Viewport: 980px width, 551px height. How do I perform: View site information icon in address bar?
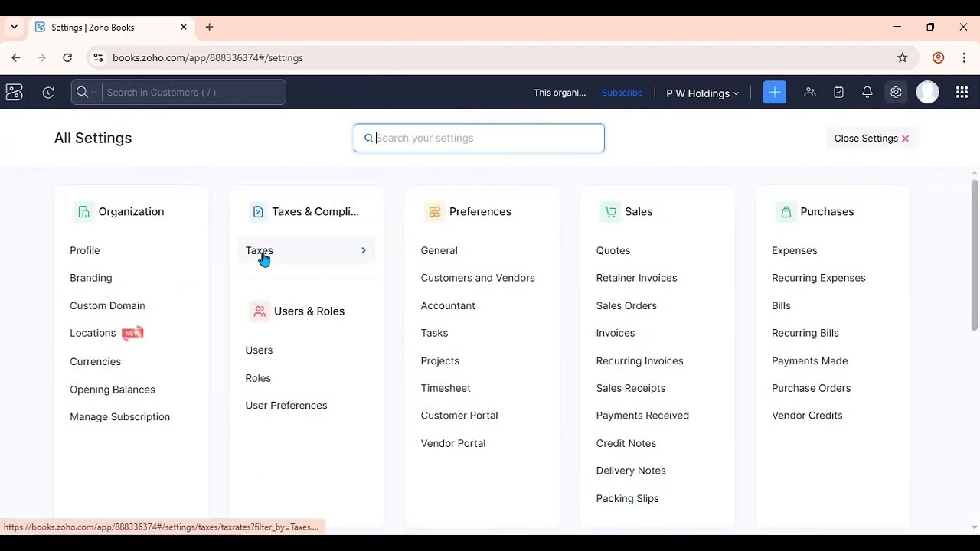[x=97, y=57]
